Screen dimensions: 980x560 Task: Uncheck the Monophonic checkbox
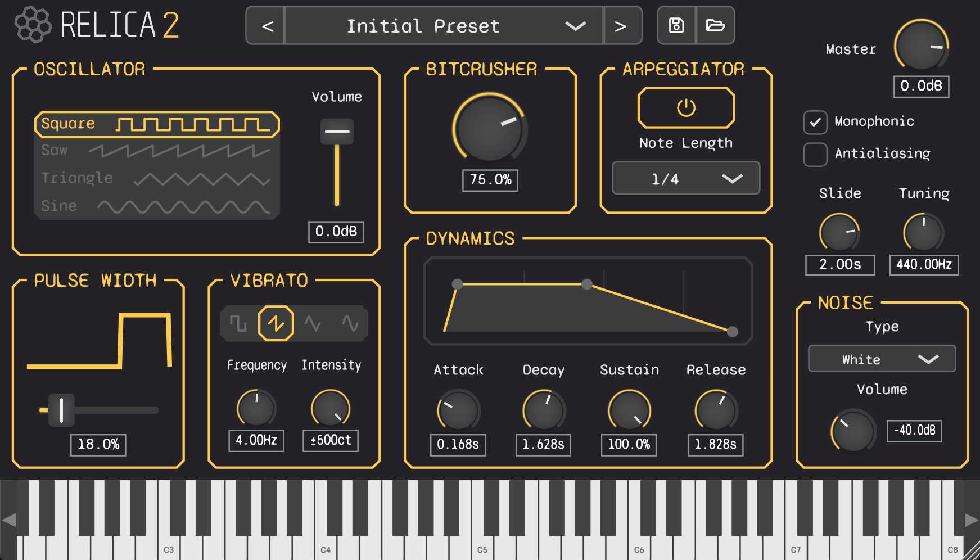click(x=815, y=122)
